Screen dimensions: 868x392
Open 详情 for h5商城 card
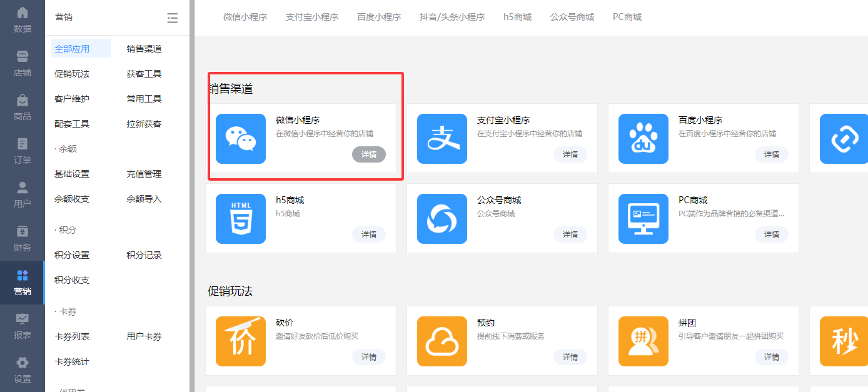click(x=369, y=234)
